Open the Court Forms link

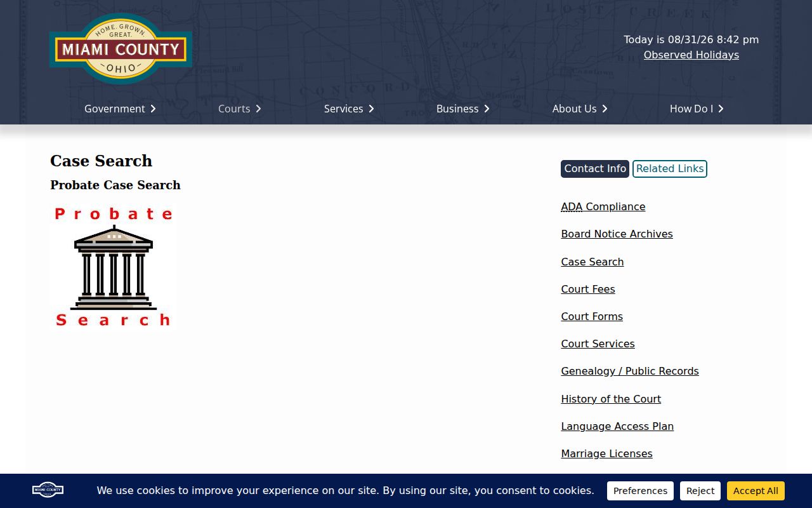click(592, 316)
